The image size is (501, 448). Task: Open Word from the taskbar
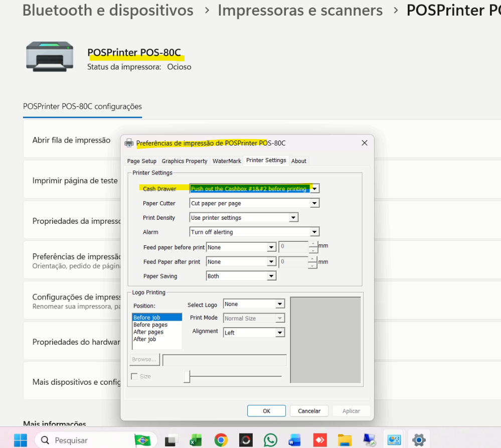pos(294,440)
